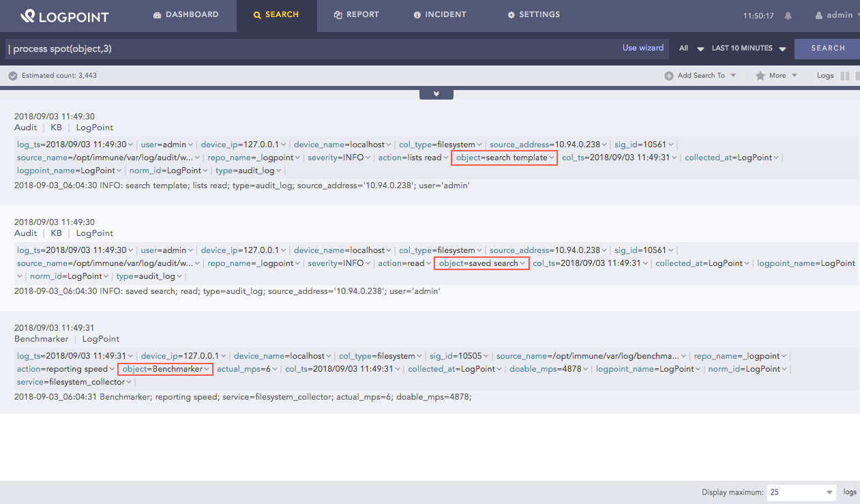Expand the object=saved search field dropdown

522,263
